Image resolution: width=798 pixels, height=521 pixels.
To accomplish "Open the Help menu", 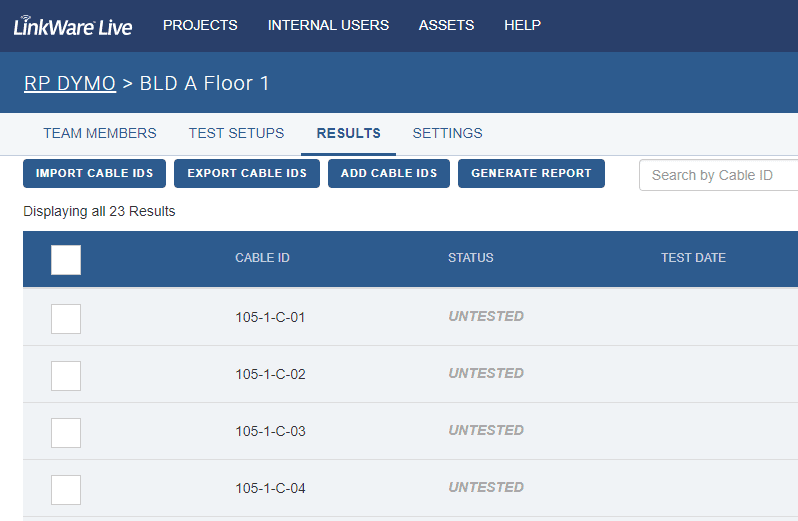I will [522, 26].
